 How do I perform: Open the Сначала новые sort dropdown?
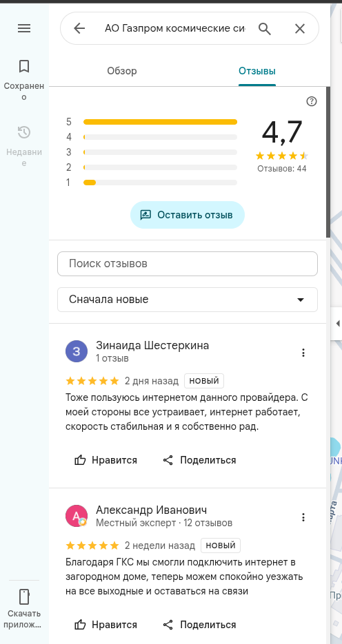[188, 300]
